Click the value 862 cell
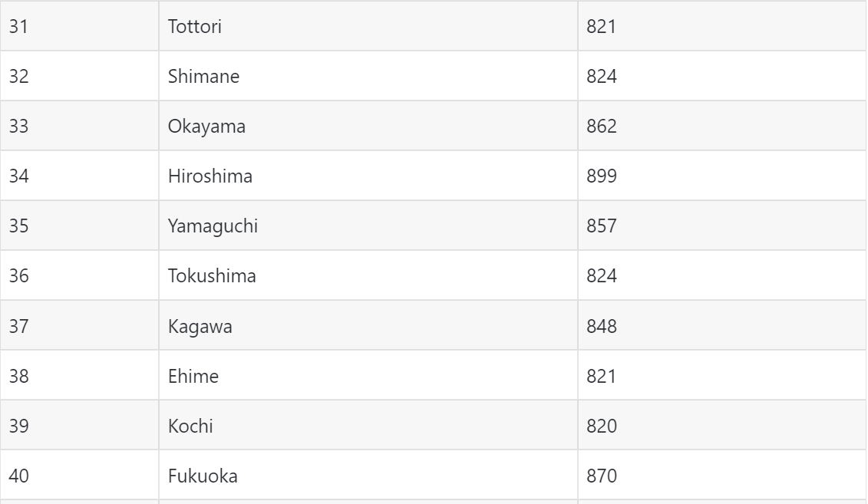The width and height of the screenshot is (868, 504). pos(722,126)
